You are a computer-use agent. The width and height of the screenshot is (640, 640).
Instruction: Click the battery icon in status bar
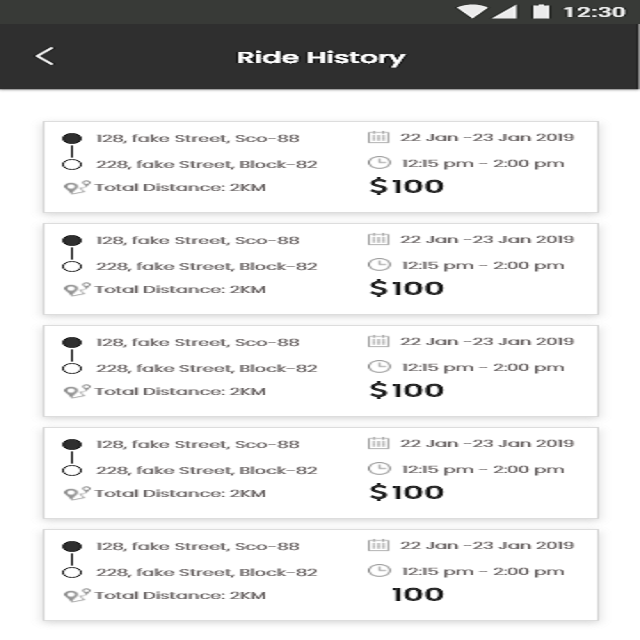[x=541, y=12]
